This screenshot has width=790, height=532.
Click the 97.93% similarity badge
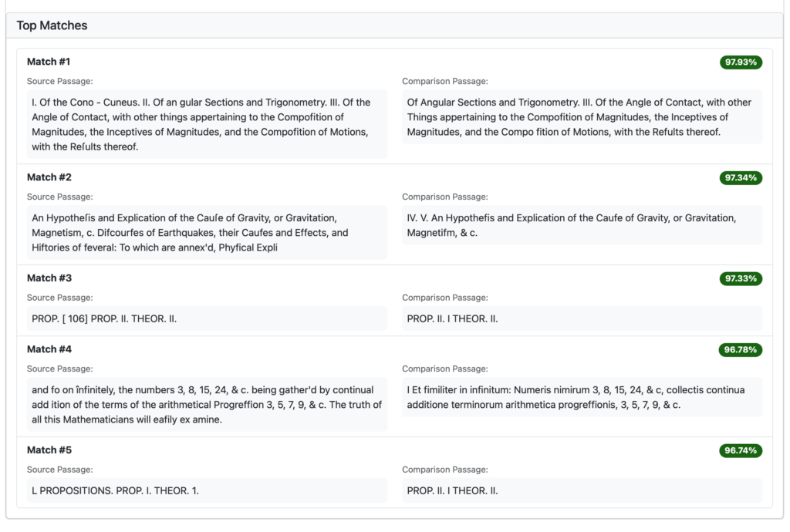[741, 62]
